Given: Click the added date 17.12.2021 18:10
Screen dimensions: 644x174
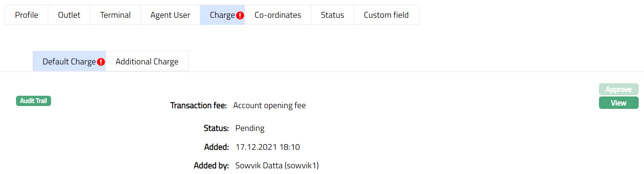Looking at the screenshot, I should pyautogui.click(x=268, y=147).
